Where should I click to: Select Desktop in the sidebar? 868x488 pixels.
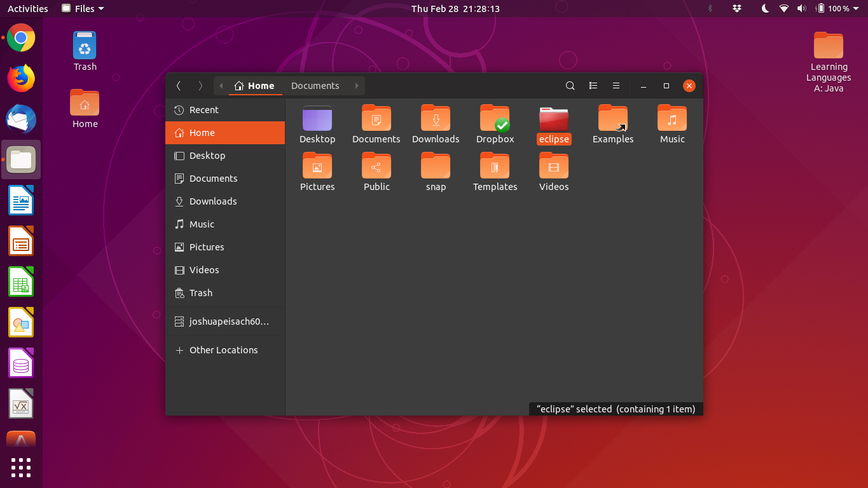tap(225, 156)
